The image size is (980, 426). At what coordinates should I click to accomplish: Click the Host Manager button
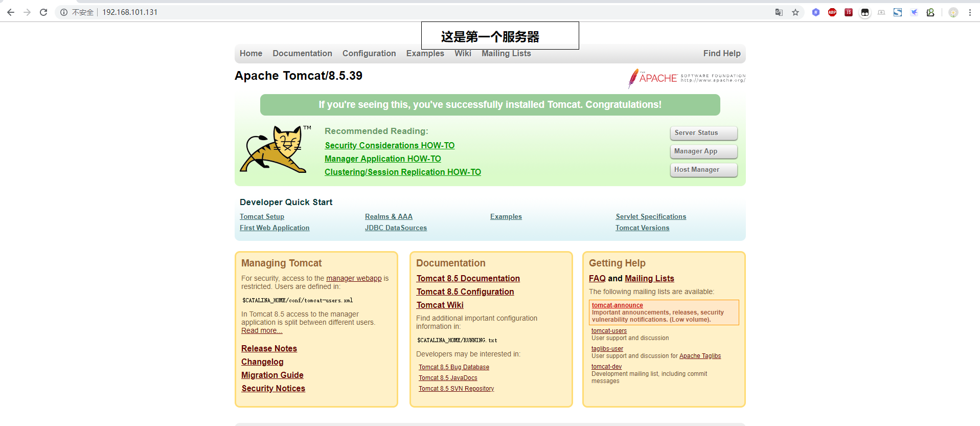click(x=703, y=170)
